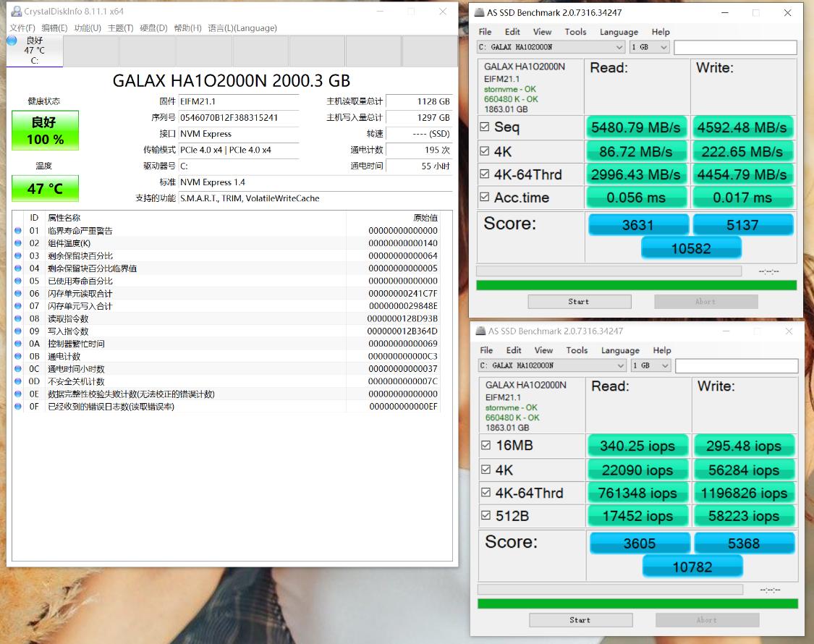The image size is (814, 644).
Task: Click the empty text field beside the 1 GB dropdown
Action: click(x=736, y=47)
